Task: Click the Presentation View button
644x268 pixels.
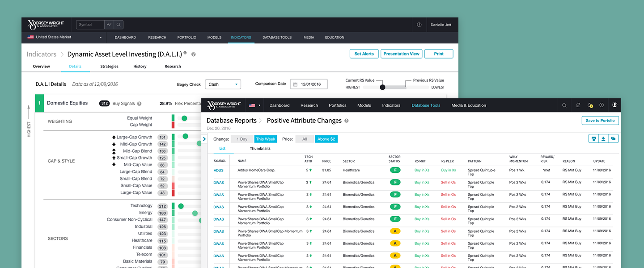Action: click(402, 54)
